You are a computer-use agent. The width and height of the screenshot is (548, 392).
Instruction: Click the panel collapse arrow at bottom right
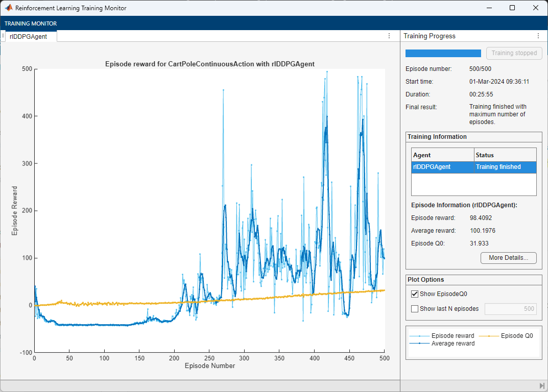(x=542, y=385)
